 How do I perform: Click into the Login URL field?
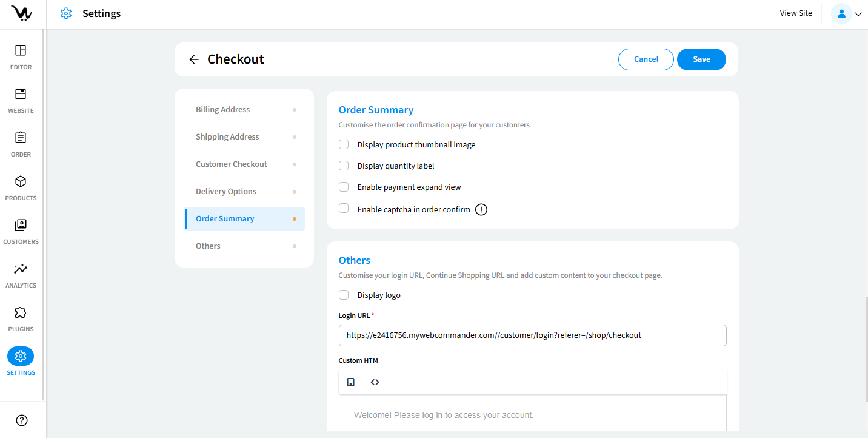pyautogui.click(x=532, y=335)
